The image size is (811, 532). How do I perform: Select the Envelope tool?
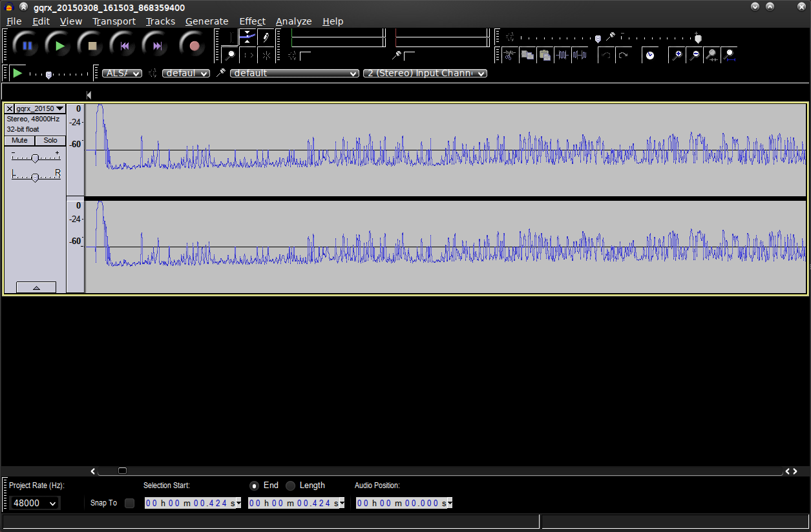248,38
